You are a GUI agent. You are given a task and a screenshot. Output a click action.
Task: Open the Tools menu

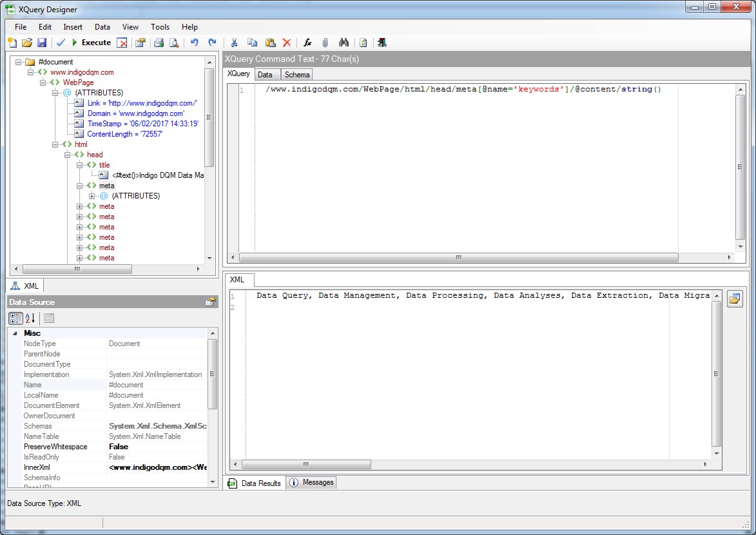tap(160, 27)
